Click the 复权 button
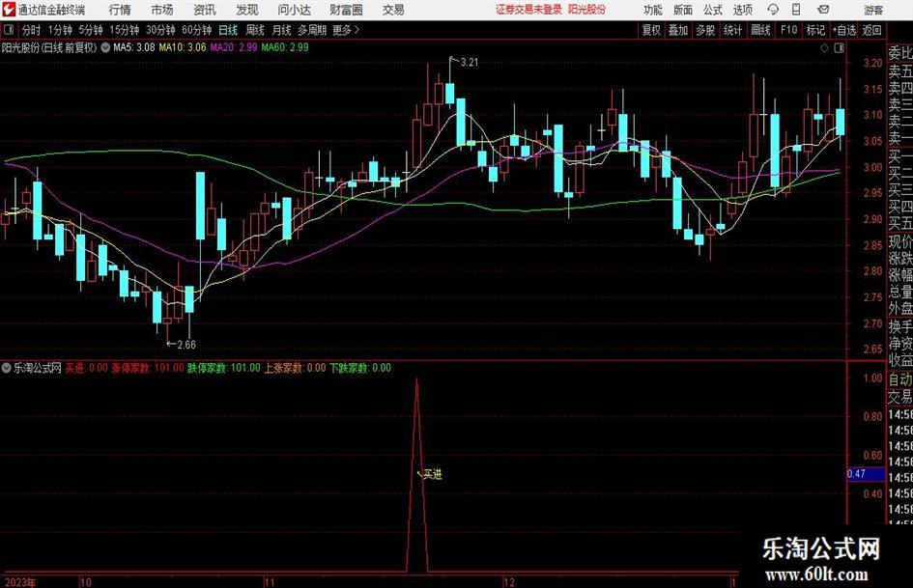Viewport: 913px width, 588px height. pos(651,30)
